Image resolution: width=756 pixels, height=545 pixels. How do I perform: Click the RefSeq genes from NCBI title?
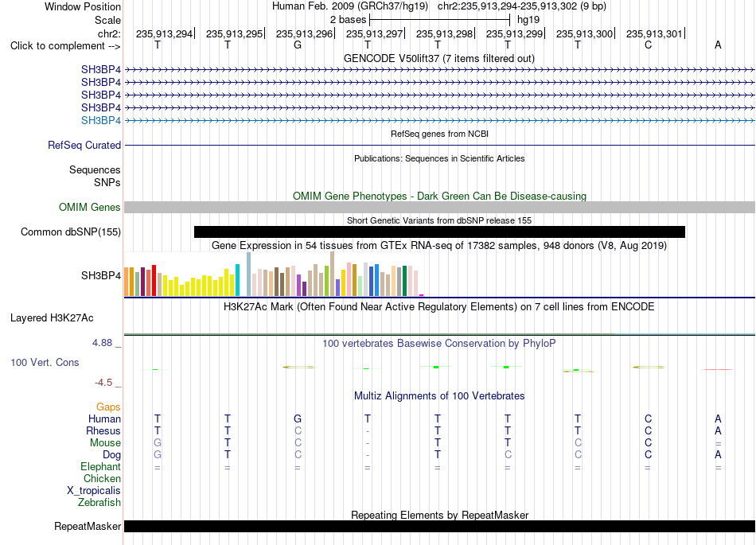[x=439, y=134]
